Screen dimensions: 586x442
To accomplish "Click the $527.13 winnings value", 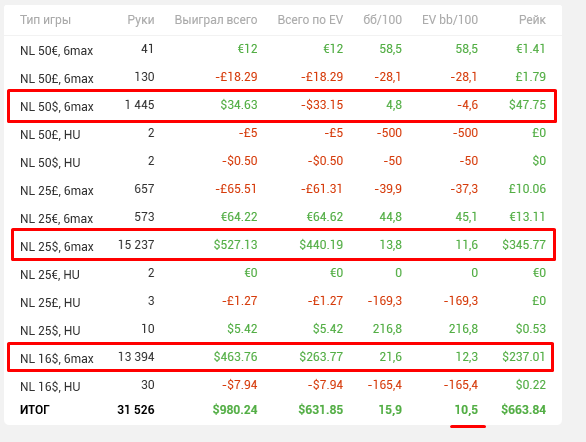I will click(x=235, y=245).
